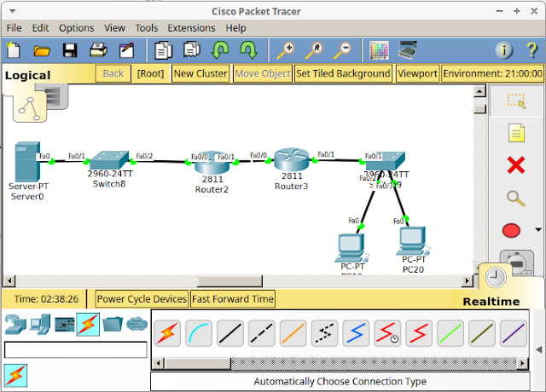
Task: Collapse the connections panel side arrow
Action: click(538, 349)
